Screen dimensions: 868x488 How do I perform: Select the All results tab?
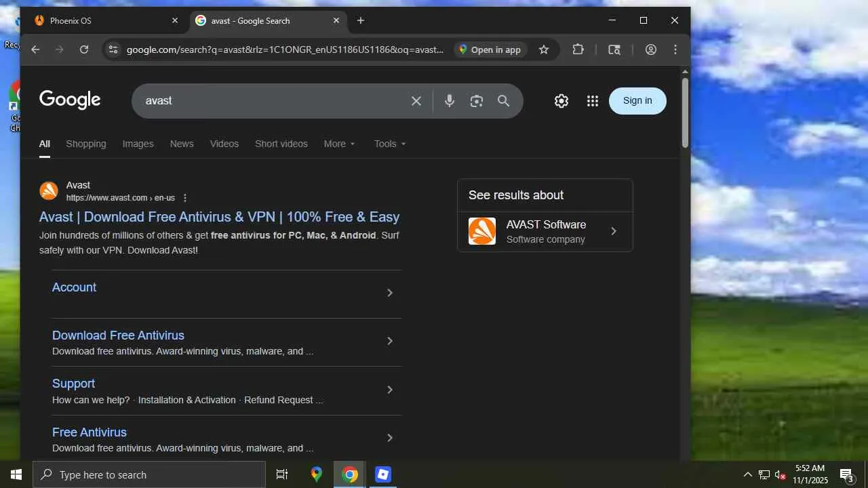(x=45, y=144)
